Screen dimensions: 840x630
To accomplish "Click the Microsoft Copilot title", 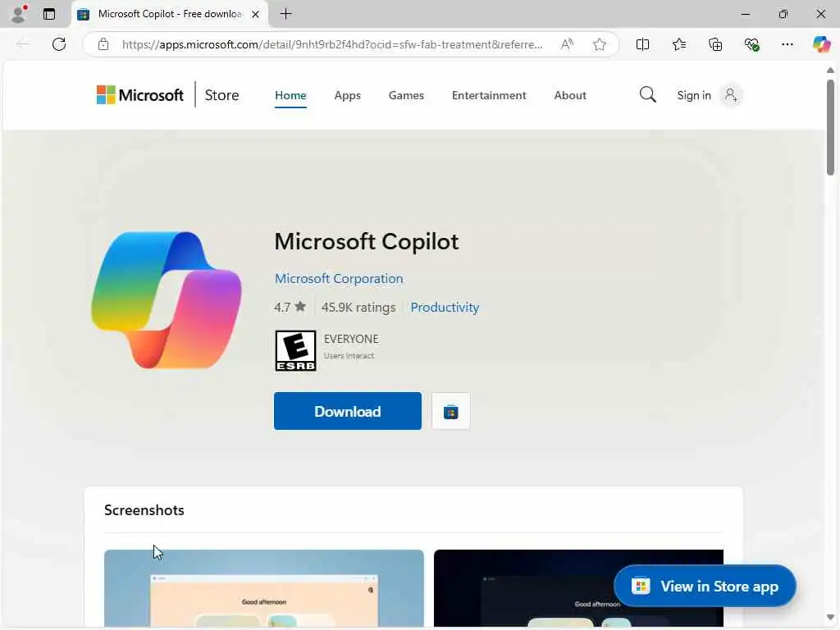I will pyautogui.click(x=367, y=242).
